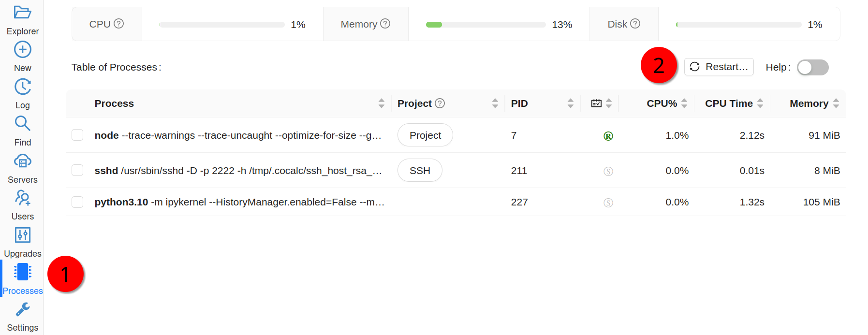Sort by Memory column arrows
This screenshot has height=335, width=868.
coord(836,103)
